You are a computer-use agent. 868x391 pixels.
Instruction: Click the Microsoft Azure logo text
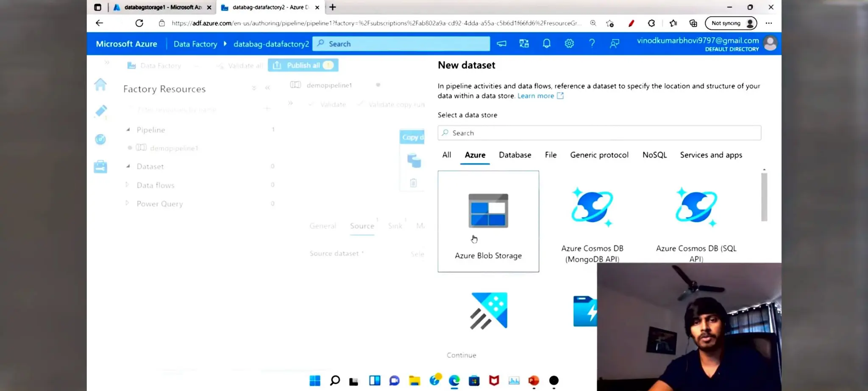(126, 44)
